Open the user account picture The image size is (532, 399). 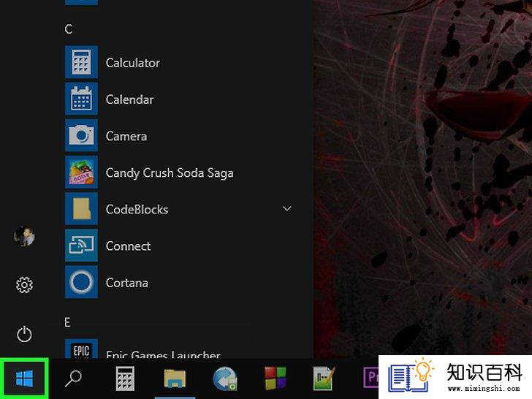(x=24, y=236)
